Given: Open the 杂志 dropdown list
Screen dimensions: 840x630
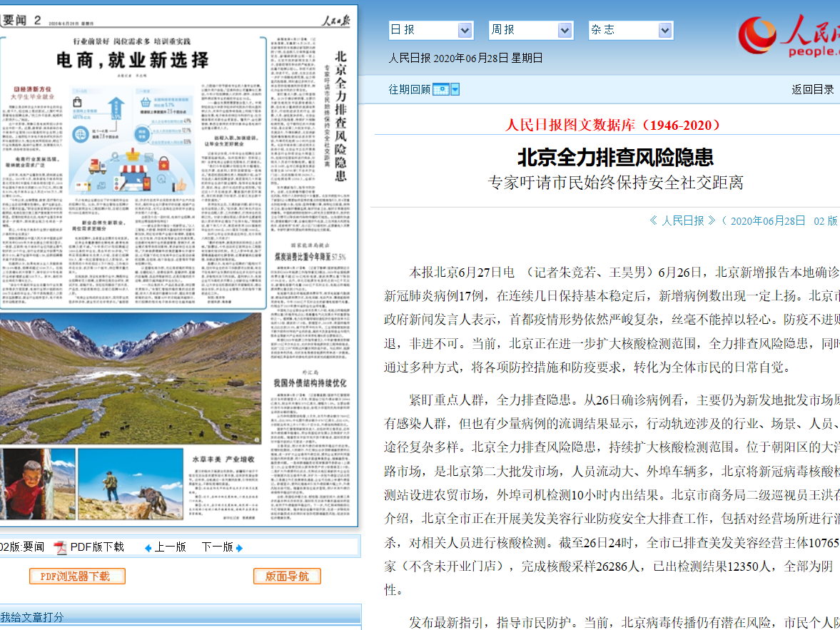Looking at the screenshot, I should click(x=631, y=30).
